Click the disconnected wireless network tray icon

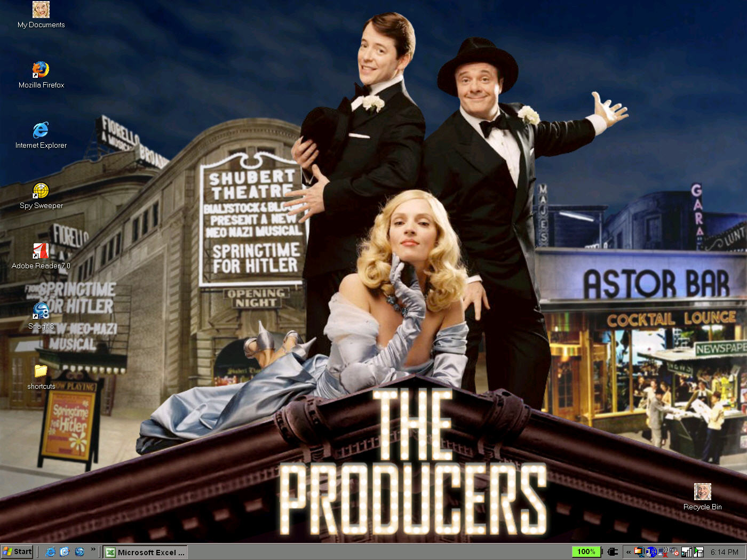663,552
